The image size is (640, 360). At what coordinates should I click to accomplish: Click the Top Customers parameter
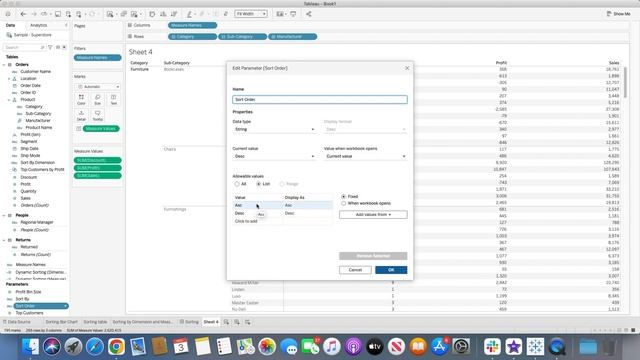tap(29, 313)
